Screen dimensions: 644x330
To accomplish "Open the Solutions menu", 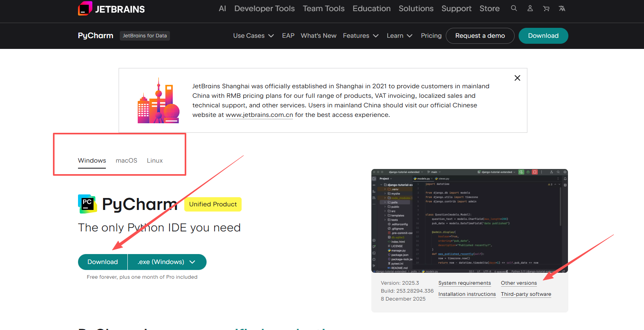I will coord(416,8).
